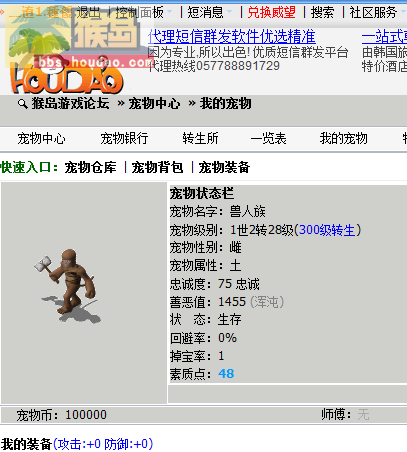Open the 宠物背包 quick entry

(x=158, y=167)
